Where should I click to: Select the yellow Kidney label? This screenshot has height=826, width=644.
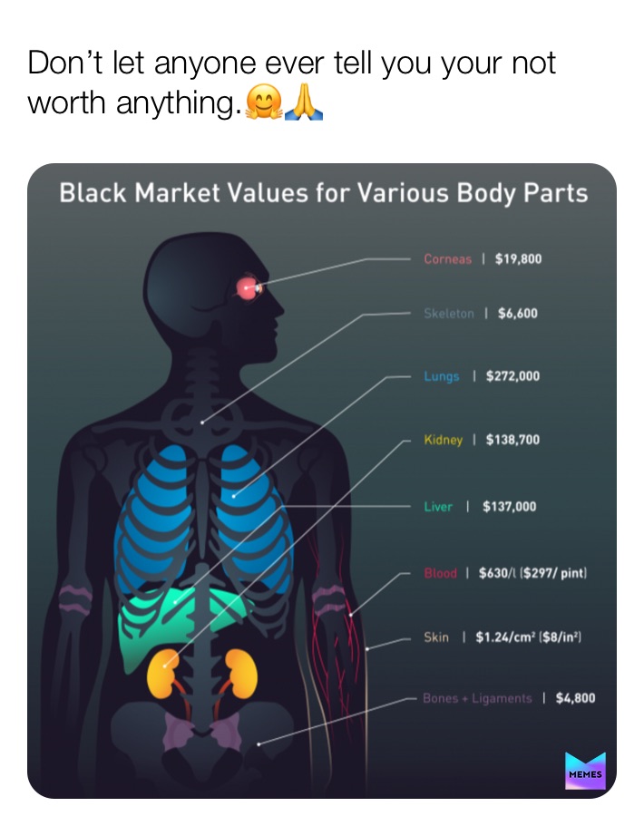point(443,440)
